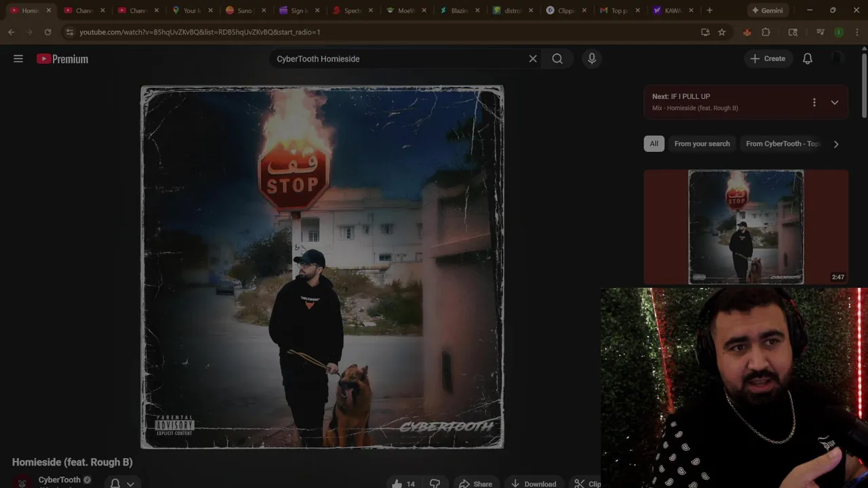Viewport: 868px width, 488px height.
Task: Close the Homieside YouTube tab
Action: [48, 10]
